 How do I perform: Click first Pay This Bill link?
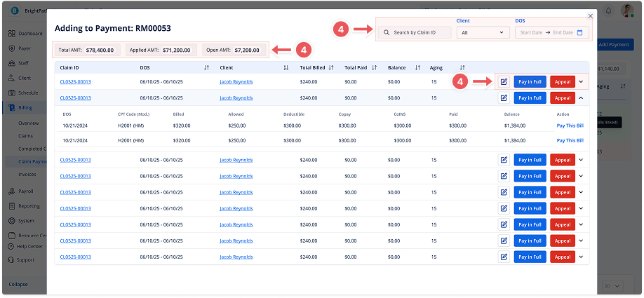(570, 125)
